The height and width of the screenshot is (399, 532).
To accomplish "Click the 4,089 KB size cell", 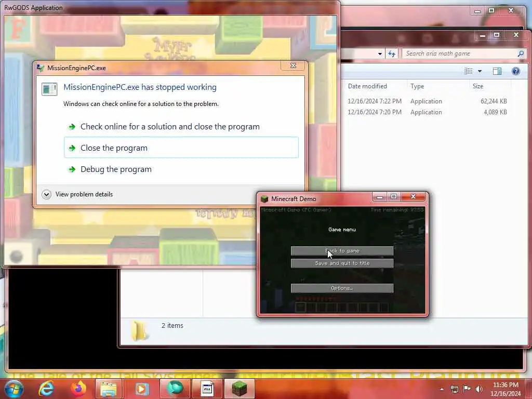I will (x=495, y=112).
